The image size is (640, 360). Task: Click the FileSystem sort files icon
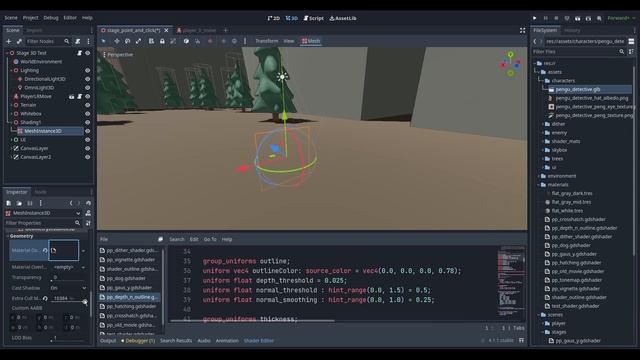point(631,51)
